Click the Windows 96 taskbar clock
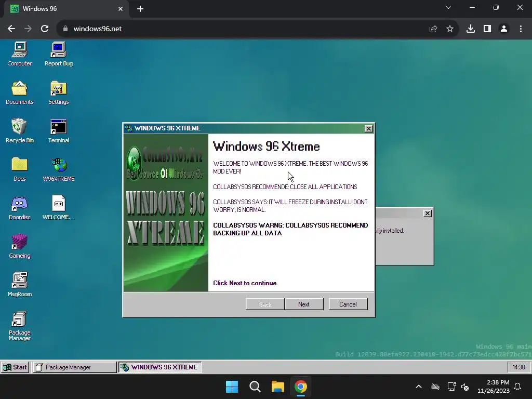This screenshot has width=532, height=399. (518, 367)
